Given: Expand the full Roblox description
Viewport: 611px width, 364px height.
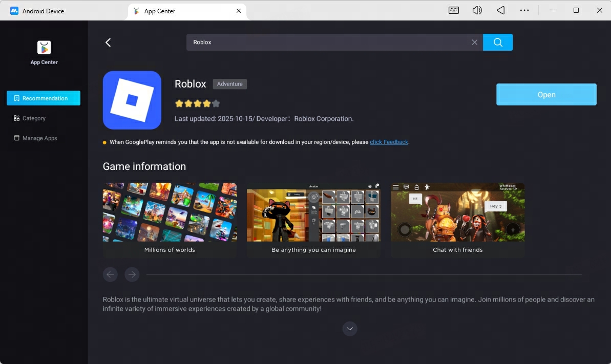Looking at the screenshot, I should (x=350, y=328).
